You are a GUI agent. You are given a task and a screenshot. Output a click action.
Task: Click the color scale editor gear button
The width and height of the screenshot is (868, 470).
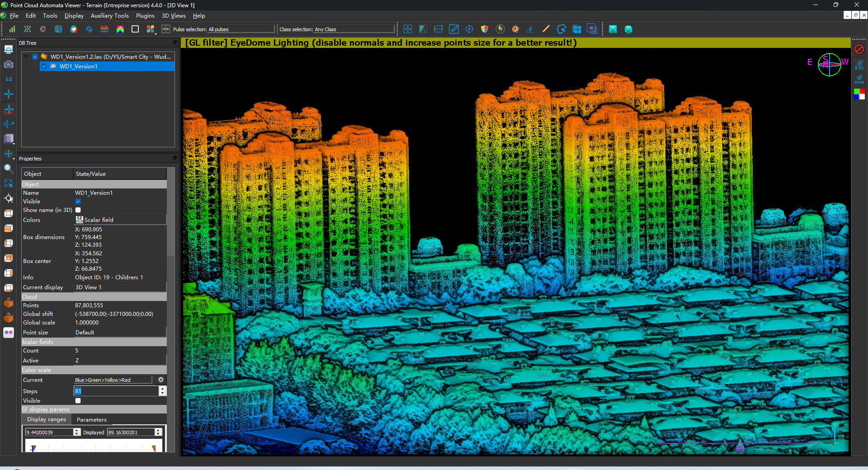161,380
